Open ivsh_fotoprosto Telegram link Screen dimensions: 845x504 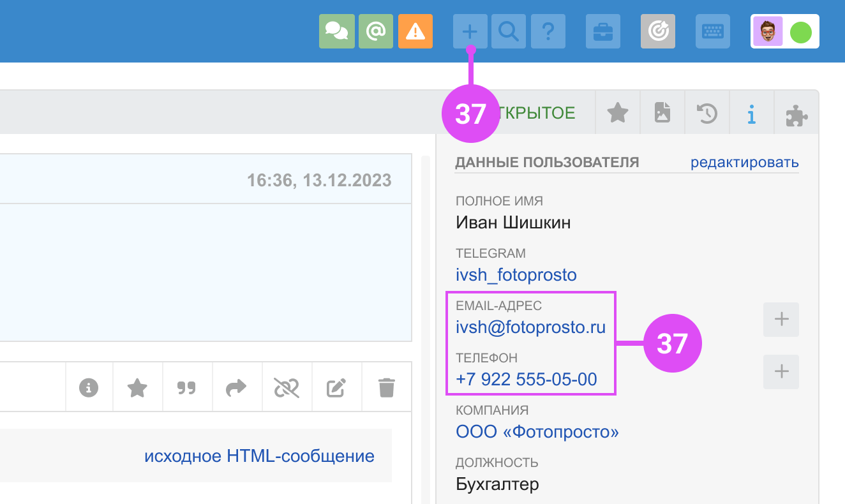pyautogui.click(x=516, y=275)
